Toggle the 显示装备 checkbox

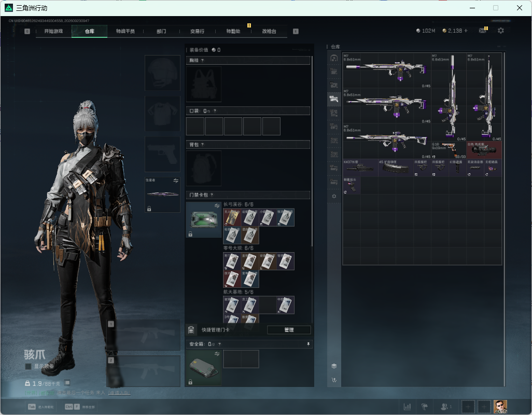coord(28,366)
